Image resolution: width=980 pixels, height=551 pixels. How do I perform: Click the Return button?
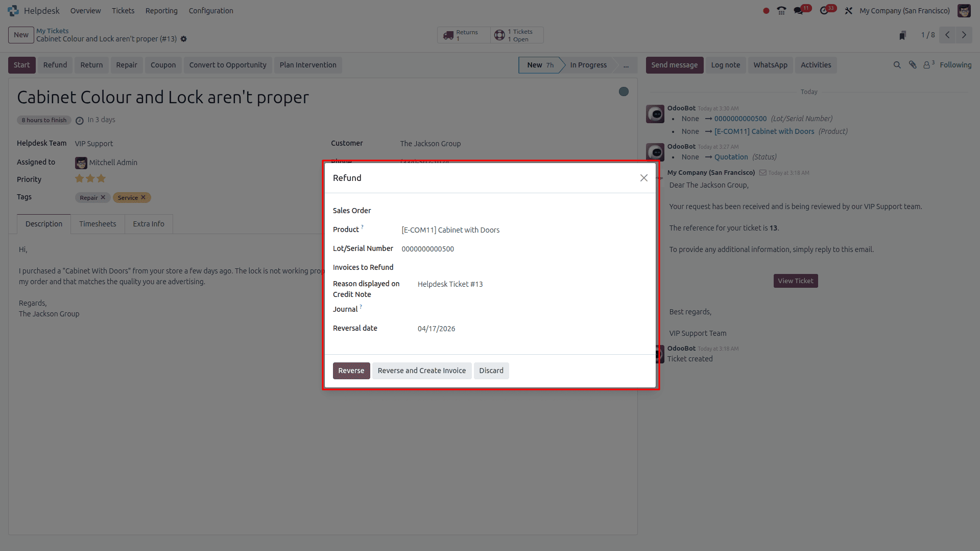pos(91,65)
